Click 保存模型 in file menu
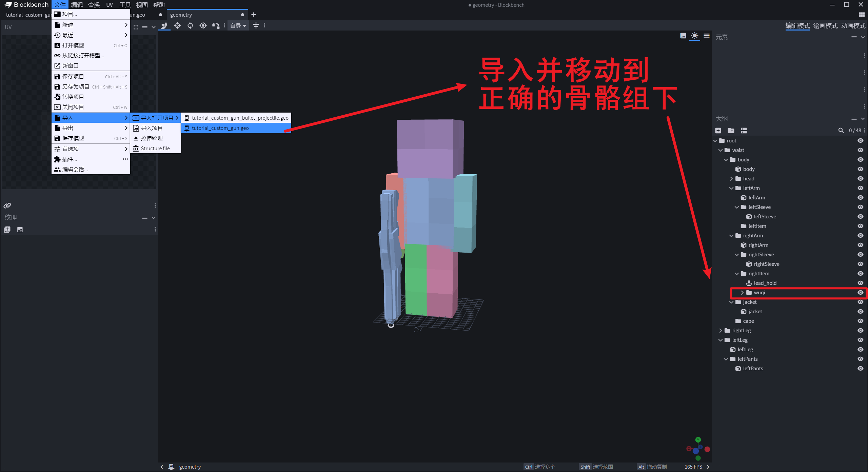 pos(91,138)
